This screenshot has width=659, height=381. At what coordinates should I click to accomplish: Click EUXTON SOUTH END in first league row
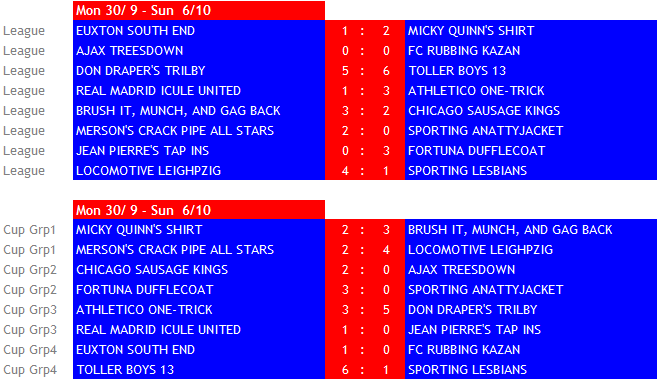(x=135, y=31)
